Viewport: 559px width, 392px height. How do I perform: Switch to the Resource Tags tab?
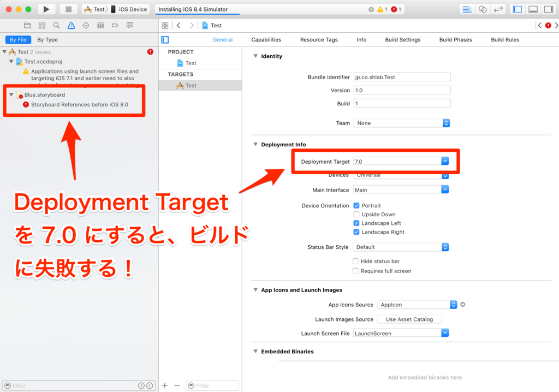tap(319, 40)
